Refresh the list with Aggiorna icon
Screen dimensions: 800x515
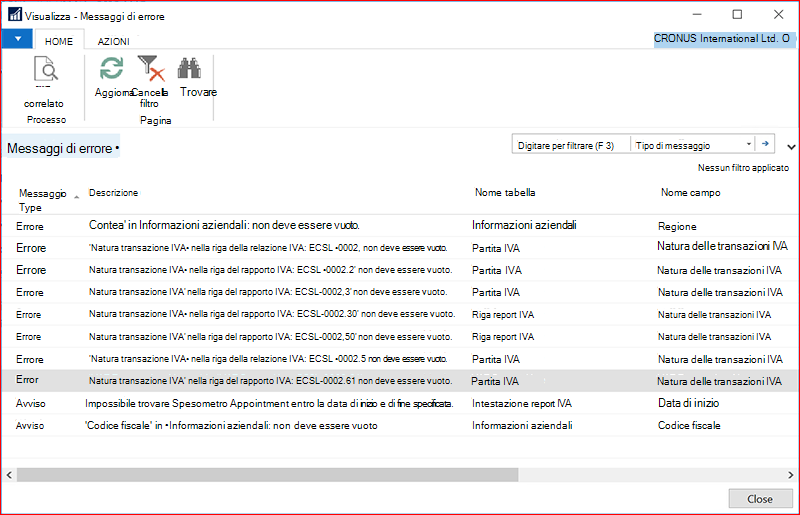pyautogui.click(x=111, y=68)
